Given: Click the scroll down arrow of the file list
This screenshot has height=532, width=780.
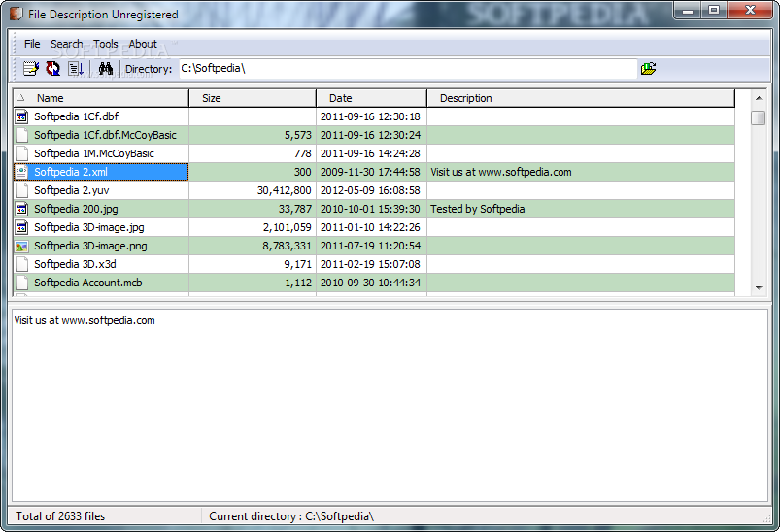Looking at the screenshot, I should tap(759, 287).
